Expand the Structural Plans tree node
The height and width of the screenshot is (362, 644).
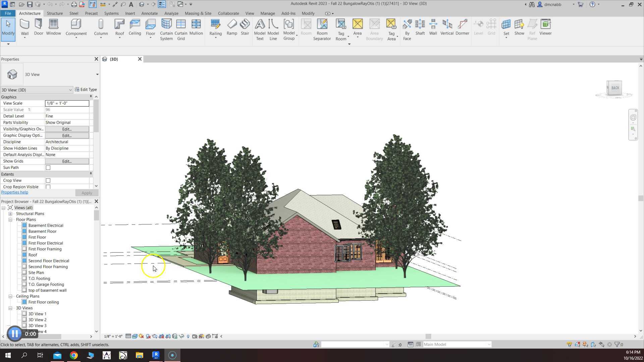click(x=10, y=214)
